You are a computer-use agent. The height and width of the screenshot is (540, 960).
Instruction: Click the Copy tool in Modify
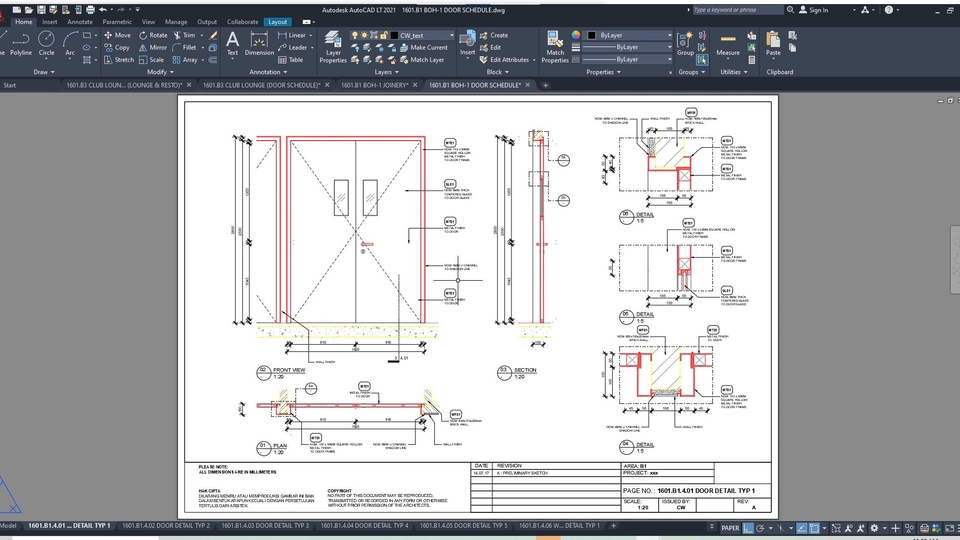(116, 48)
